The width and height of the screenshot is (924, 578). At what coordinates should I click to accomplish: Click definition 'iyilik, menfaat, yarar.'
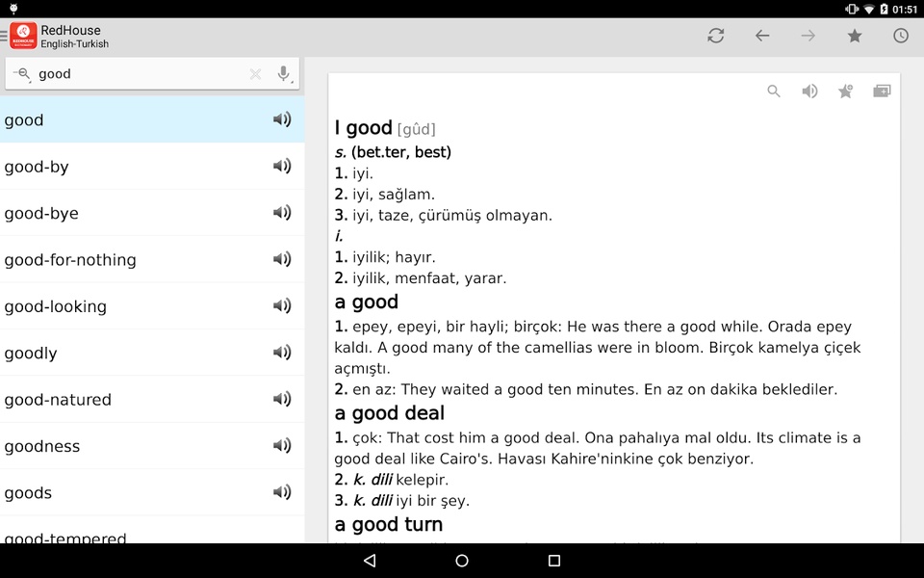(x=429, y=277)
